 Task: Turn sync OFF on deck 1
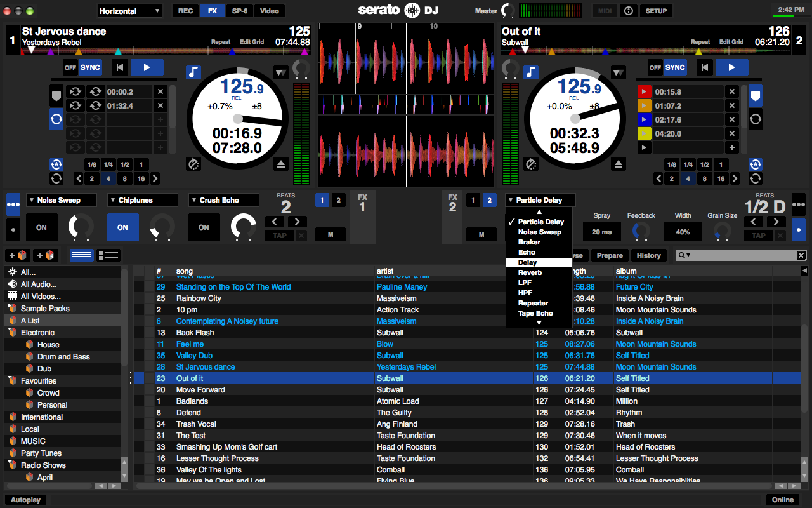[x=70, y=67]
